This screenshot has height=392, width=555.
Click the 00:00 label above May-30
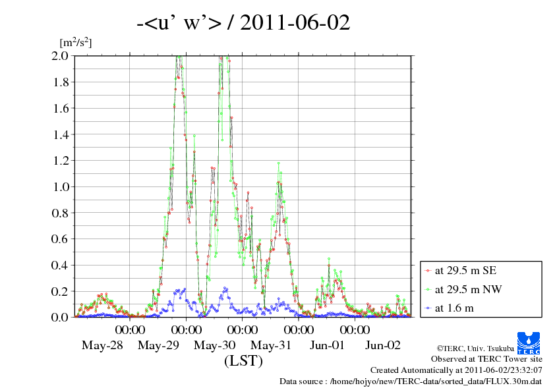tap(187, 330)
